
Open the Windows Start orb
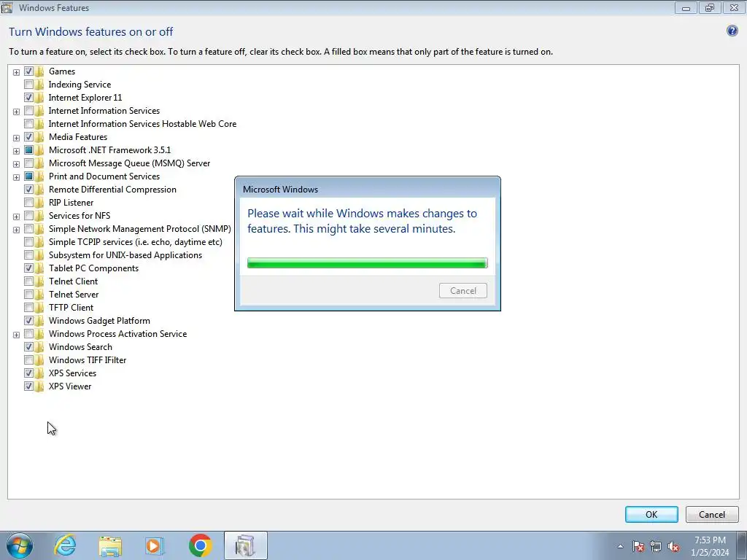tap(20, 545)
